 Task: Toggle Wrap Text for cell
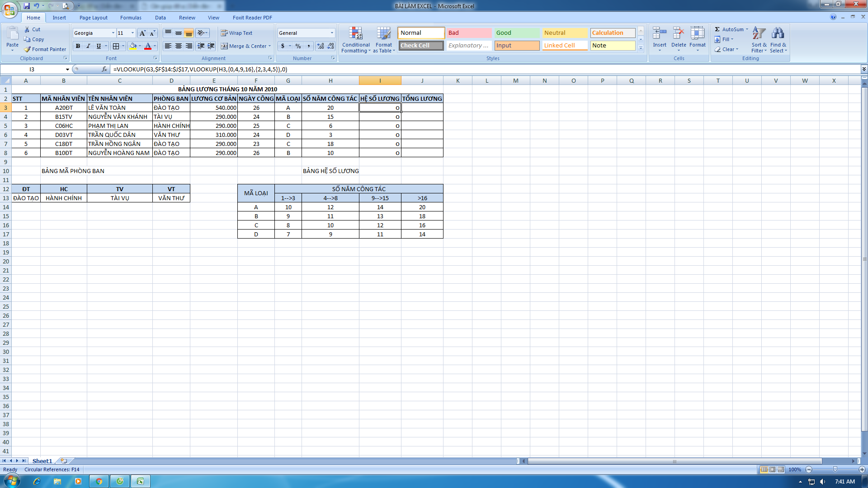(x=236, y=33)
